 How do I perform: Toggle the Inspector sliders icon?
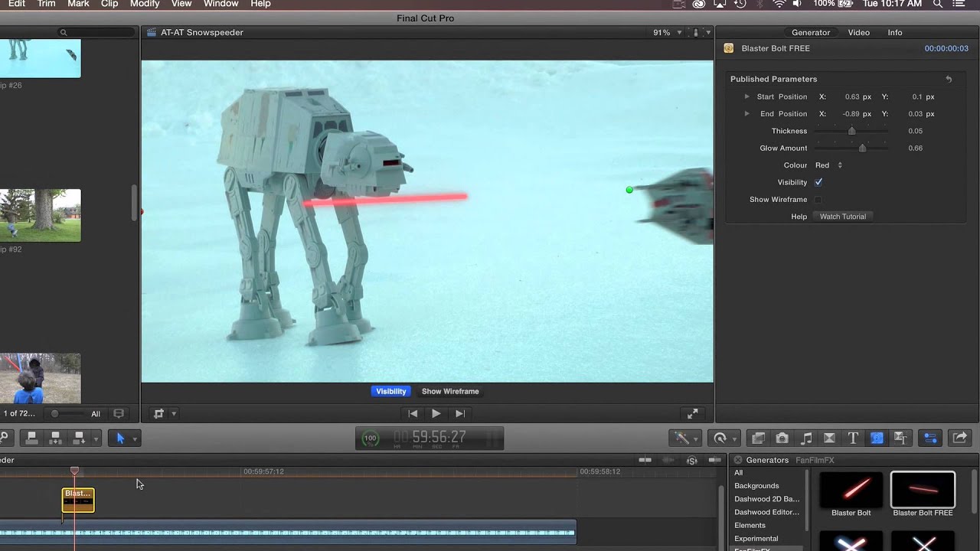click(930, 438)
